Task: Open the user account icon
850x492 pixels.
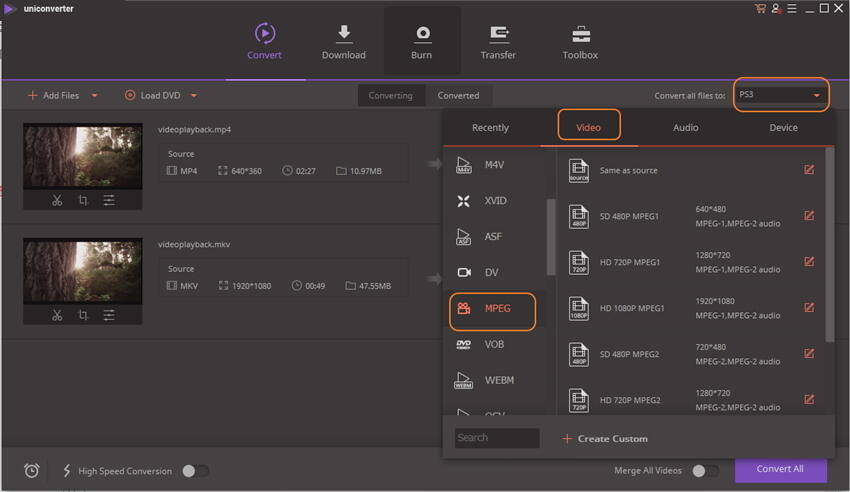Action: tap(776, 9)
